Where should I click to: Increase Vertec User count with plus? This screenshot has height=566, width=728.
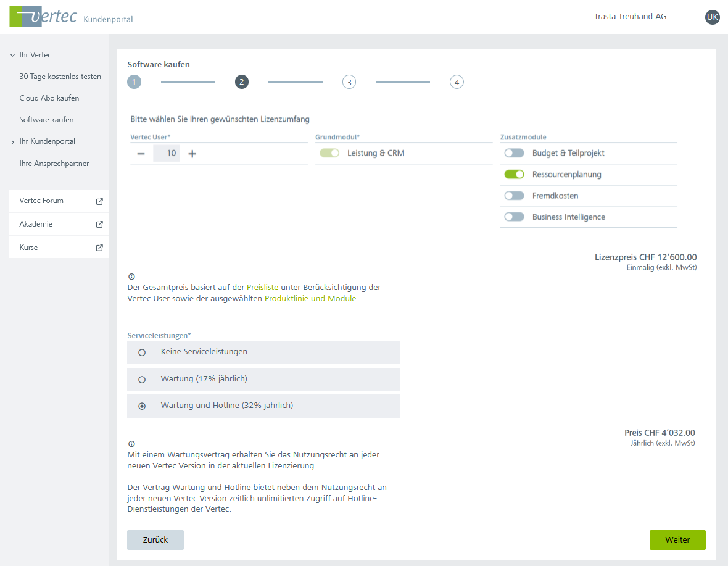192,154
